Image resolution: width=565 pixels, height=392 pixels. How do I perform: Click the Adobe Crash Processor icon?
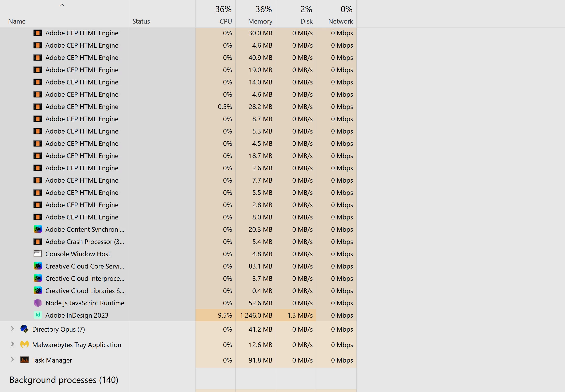38,242
